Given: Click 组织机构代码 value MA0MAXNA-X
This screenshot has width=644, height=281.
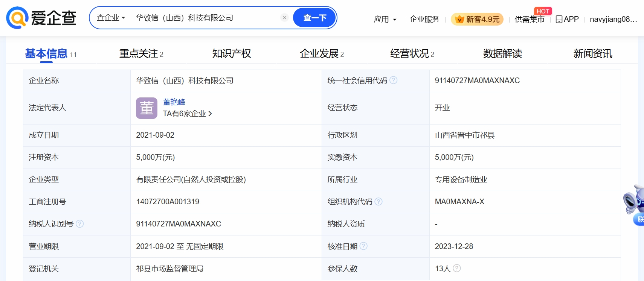Looking at the screenshot, I should tap(459, 202).
